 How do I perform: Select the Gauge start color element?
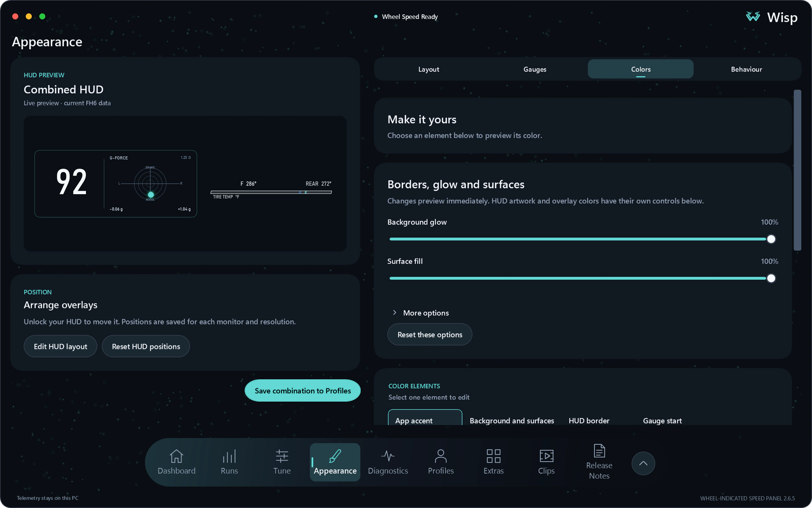click(x=662, y=421)
